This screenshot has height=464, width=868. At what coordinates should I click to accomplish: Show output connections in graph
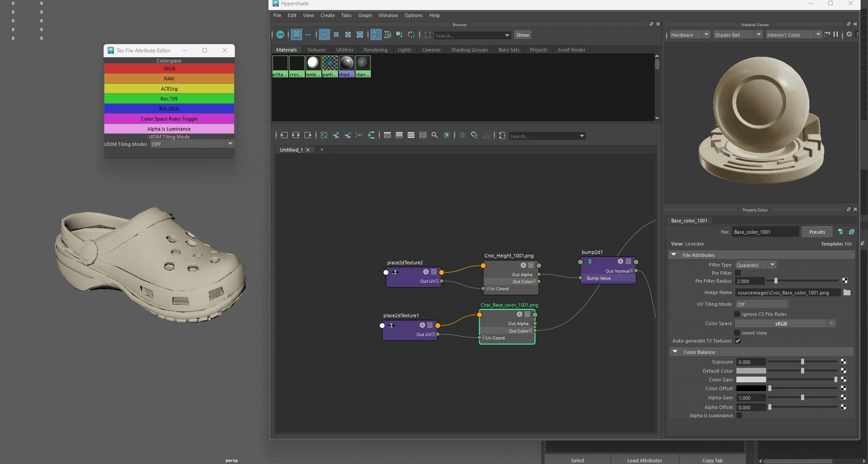click(x=308, y=135)
